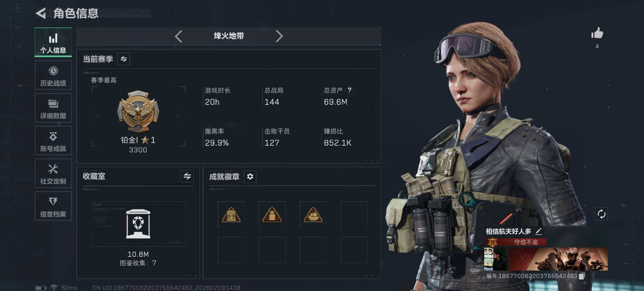Open the 社交定制 sidebar tab
The width and height of the screenshot is (644, 291).
pyautogui.click(x=53, y=173)
